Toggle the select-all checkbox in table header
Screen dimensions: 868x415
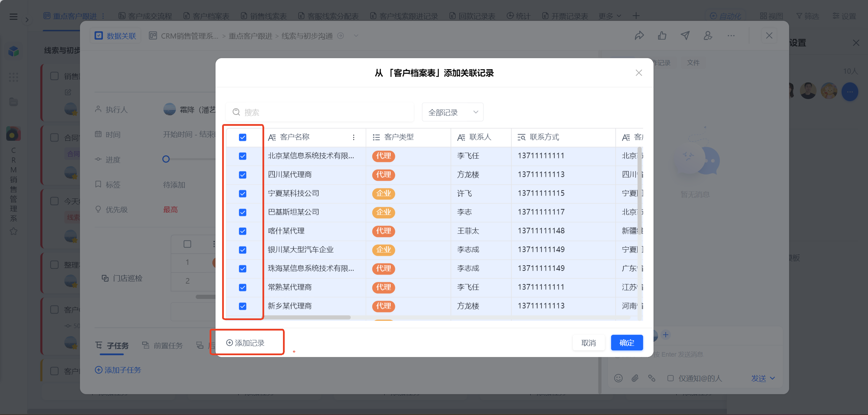pos(243,137)
